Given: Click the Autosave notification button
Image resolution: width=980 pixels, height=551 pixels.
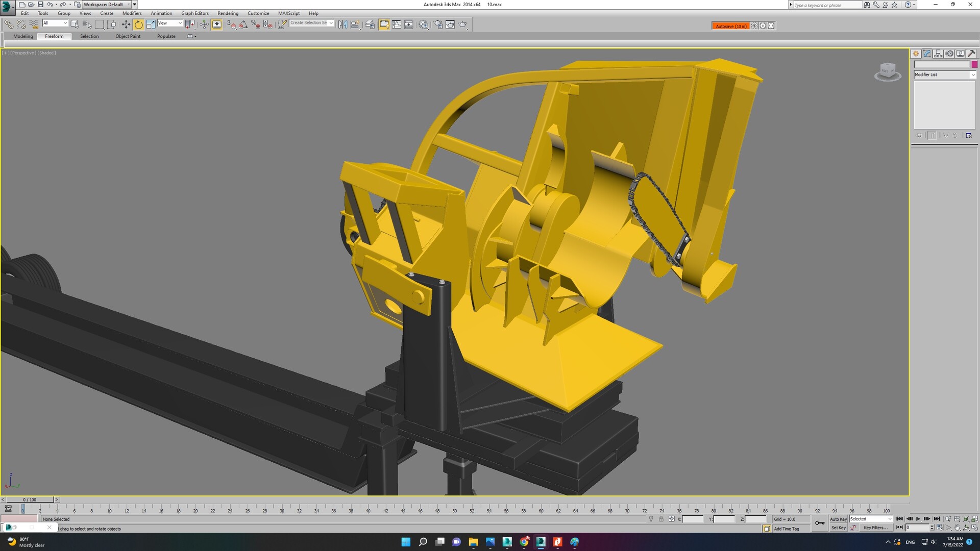Looking at the screenshot, I should (730, 26).
